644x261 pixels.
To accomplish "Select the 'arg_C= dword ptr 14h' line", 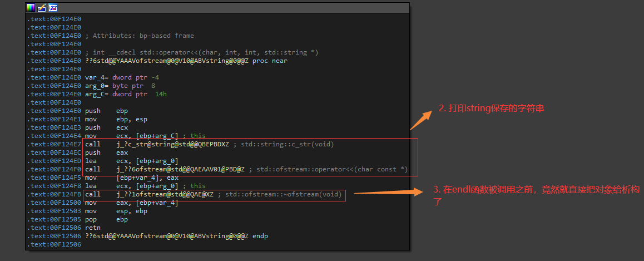I will pyautogui.click(x=126, y=94).
